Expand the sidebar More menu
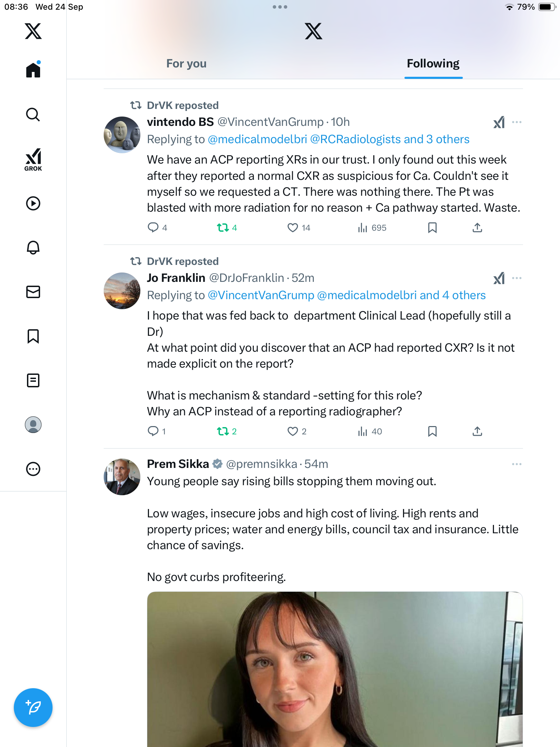The width and height of the screenshot is (560, 747). 33,469
